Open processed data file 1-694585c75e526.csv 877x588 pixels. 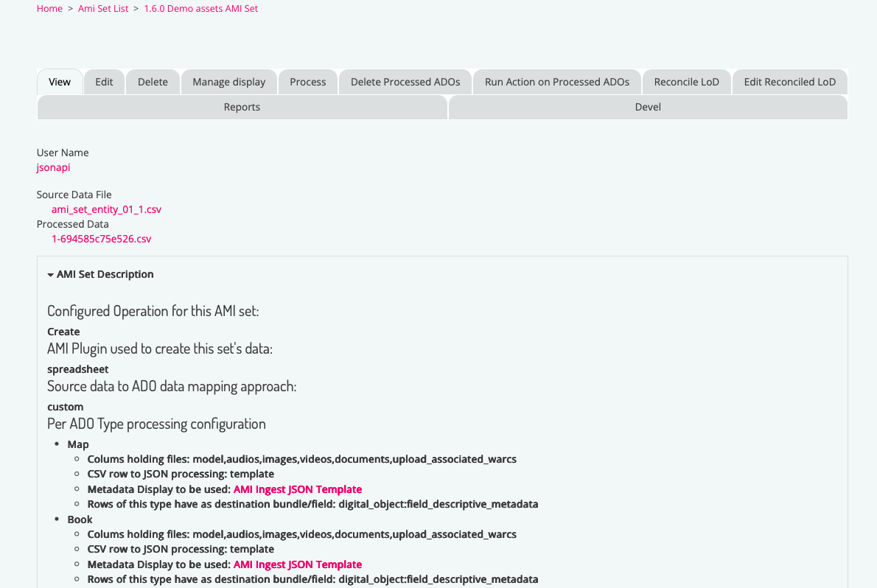101,239
